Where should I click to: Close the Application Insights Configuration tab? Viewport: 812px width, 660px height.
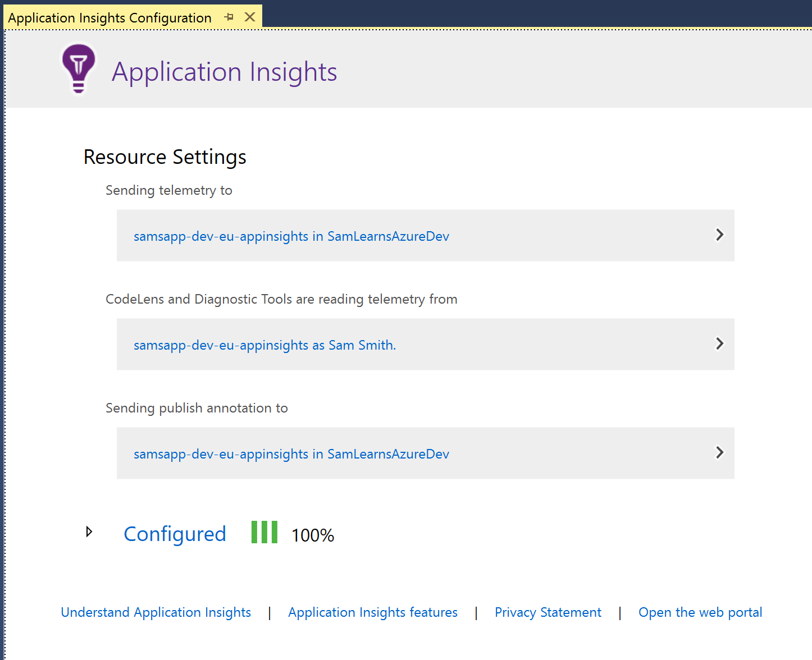click(250, 17)
